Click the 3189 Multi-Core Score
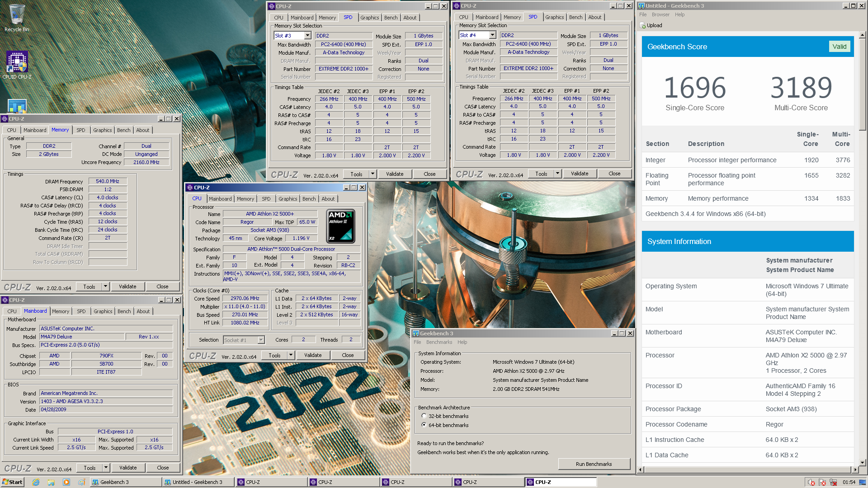868x488 pixels. [x=801, y=88]
